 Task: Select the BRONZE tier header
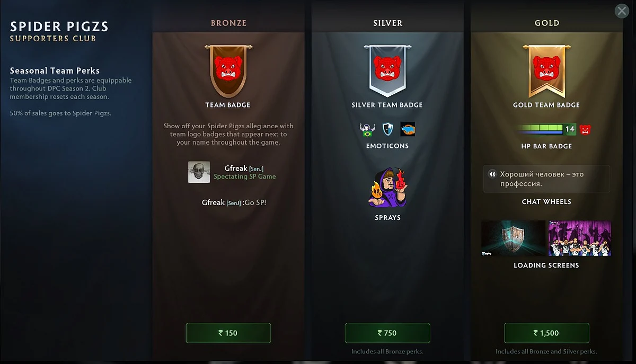coord(228,23)
